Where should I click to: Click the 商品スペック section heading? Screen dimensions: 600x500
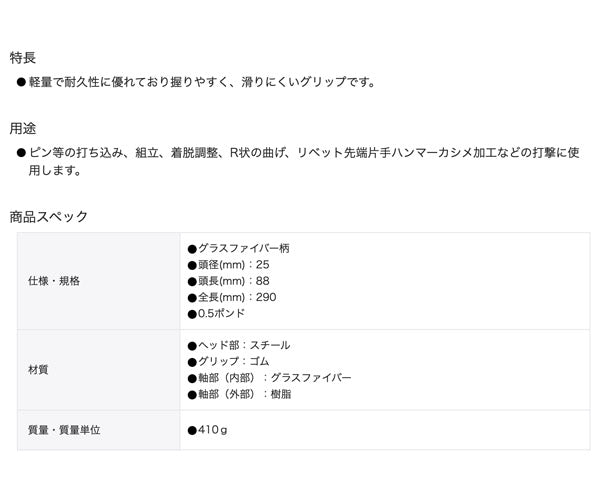(49, 216)
